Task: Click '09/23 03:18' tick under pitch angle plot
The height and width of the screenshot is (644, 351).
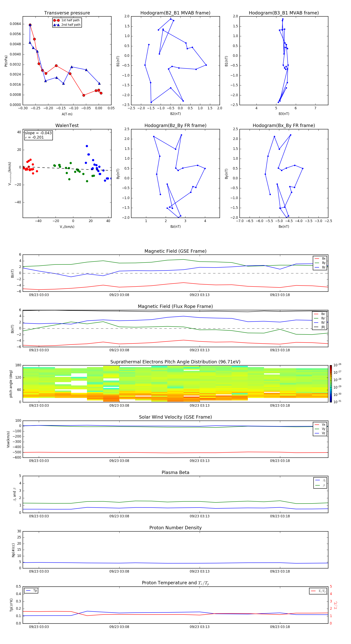Action: coord(280,406)
